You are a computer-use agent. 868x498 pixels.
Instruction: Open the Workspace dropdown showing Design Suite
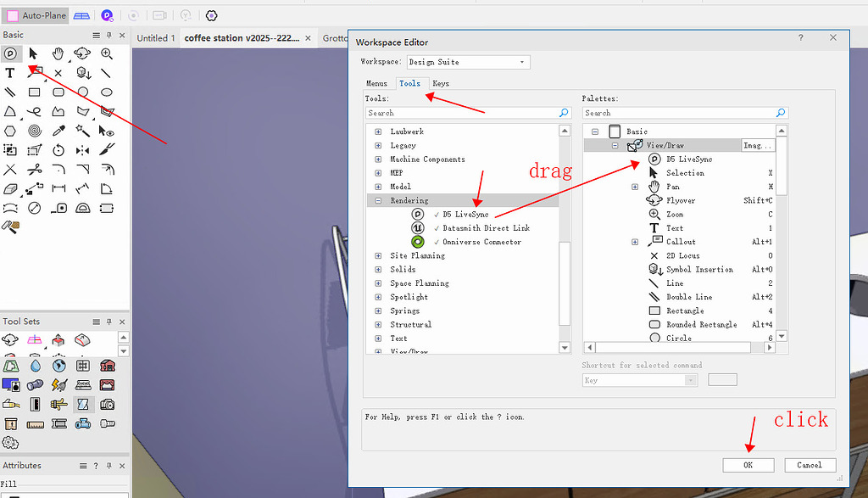(x=468, y=62)
